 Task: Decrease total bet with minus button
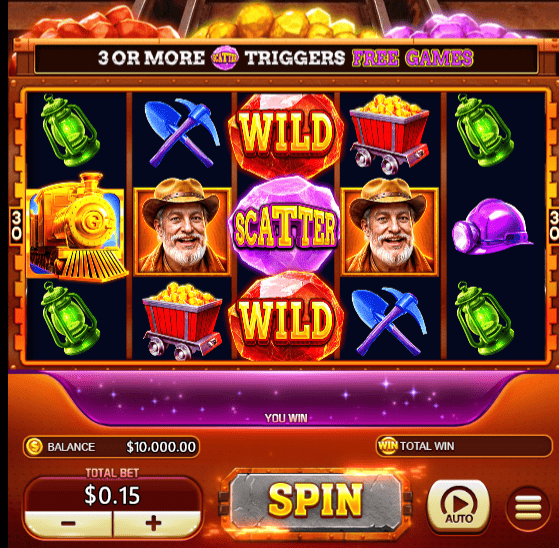(x=68, y=523)
